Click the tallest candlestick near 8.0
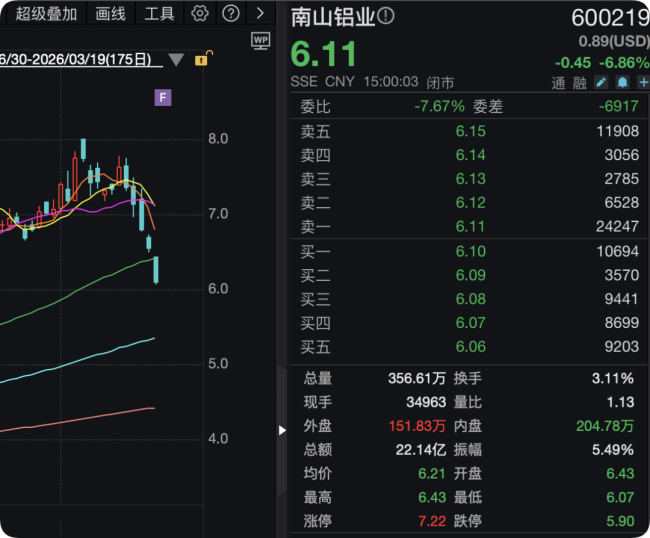 click(83, 150)
